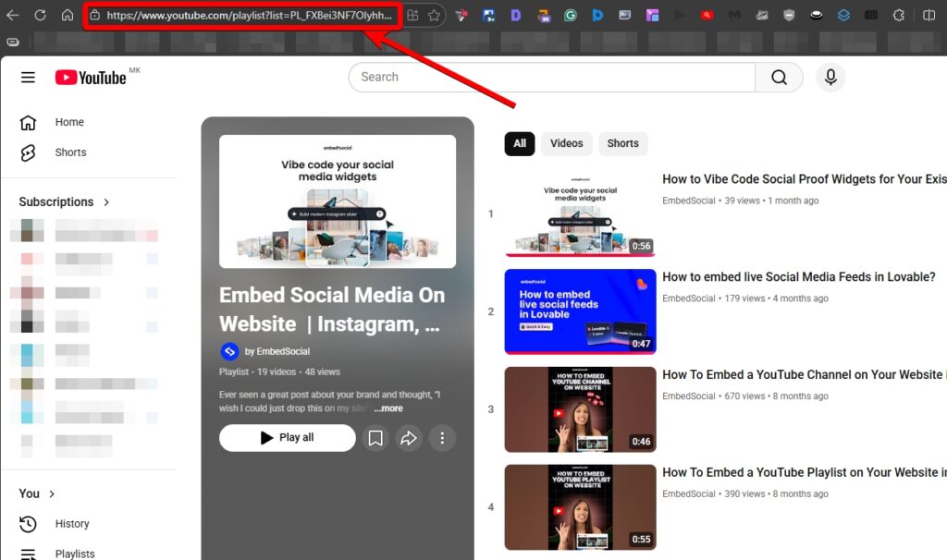Image resolution: width=947 pixels, height=560 pixels.
Task: Open the YouTube hamburger menu
Action: pyautogui.click(x=28, y=78)
